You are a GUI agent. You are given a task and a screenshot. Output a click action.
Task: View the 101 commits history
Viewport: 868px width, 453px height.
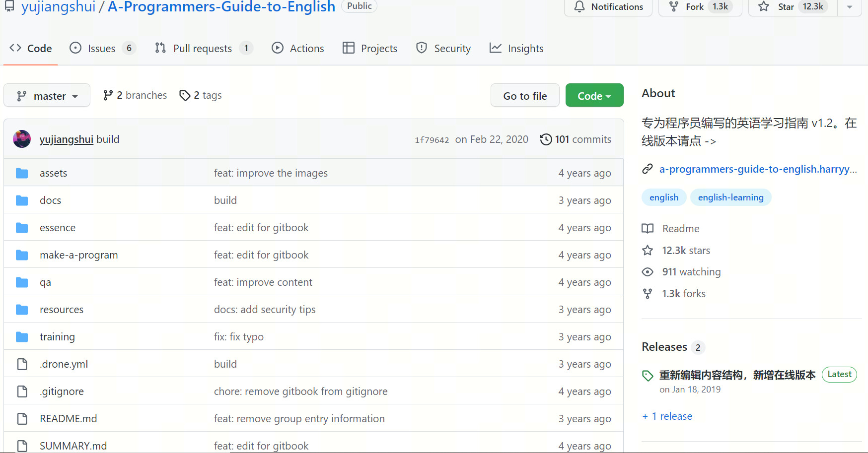576,139
